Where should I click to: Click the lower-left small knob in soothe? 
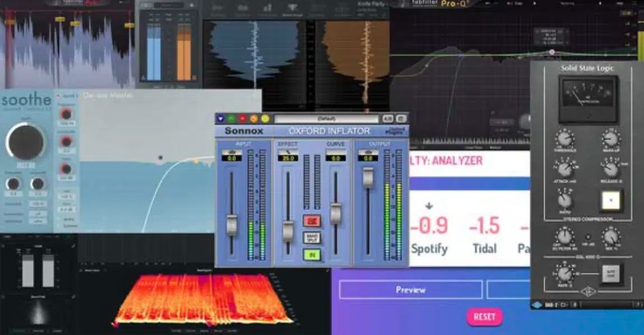point(13,184)
